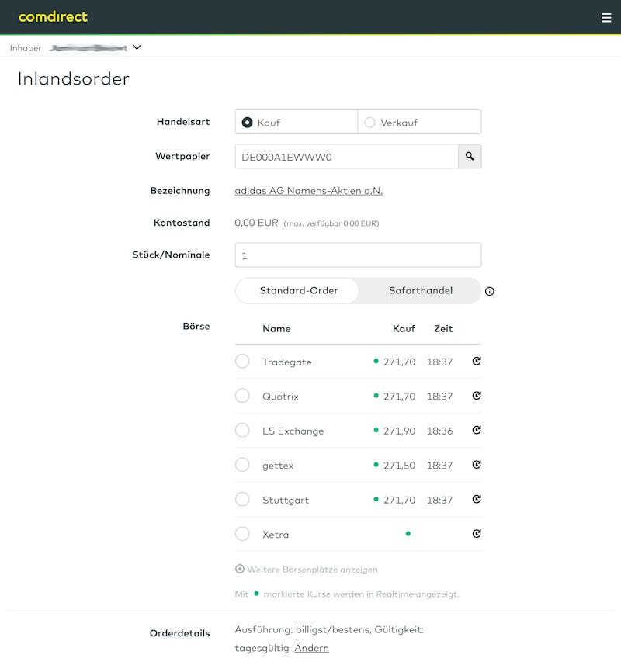Expand the Inhaber account dropdown
The height and width of the screenshot is (672, 621).
click(137, 47)
